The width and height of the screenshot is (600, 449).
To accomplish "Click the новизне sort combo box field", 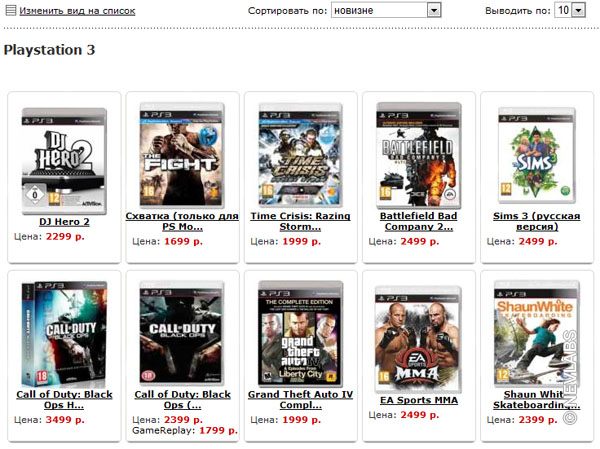I will tap(386, 10).
